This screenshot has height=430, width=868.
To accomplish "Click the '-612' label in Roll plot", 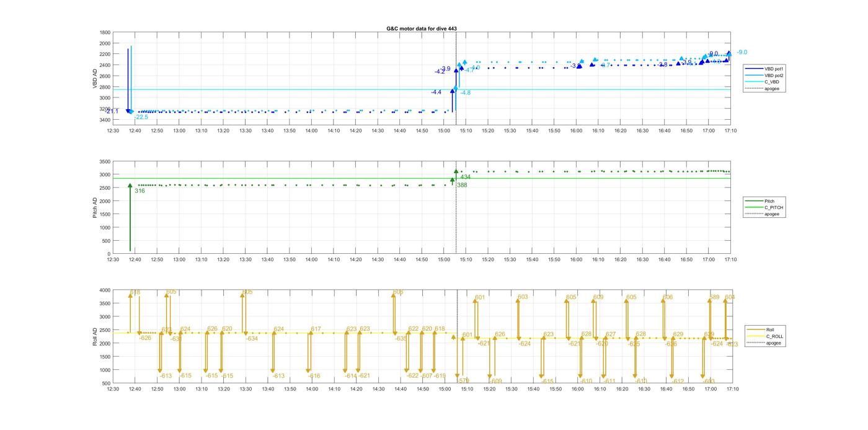I will (x=678, y=381).
